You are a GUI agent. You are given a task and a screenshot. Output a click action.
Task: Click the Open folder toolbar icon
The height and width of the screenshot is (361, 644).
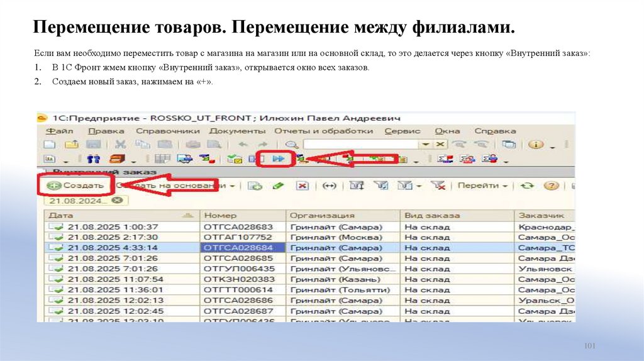click(x=72, y=144)
